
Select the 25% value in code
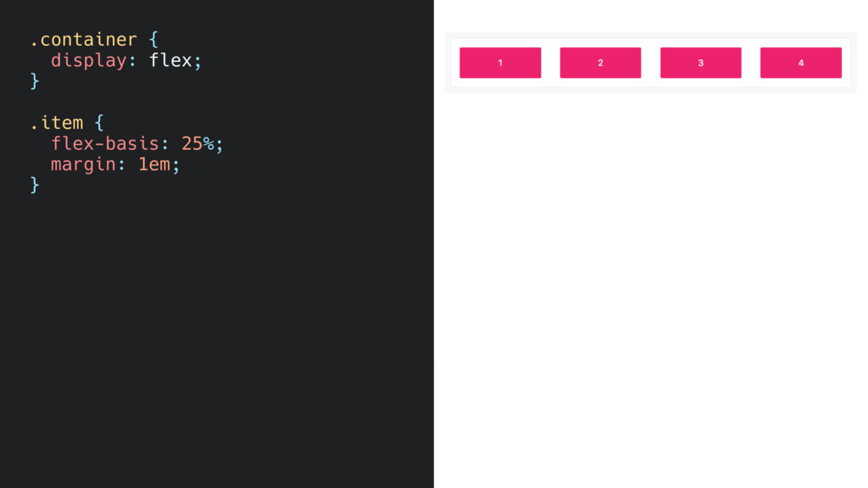(198, 143)
